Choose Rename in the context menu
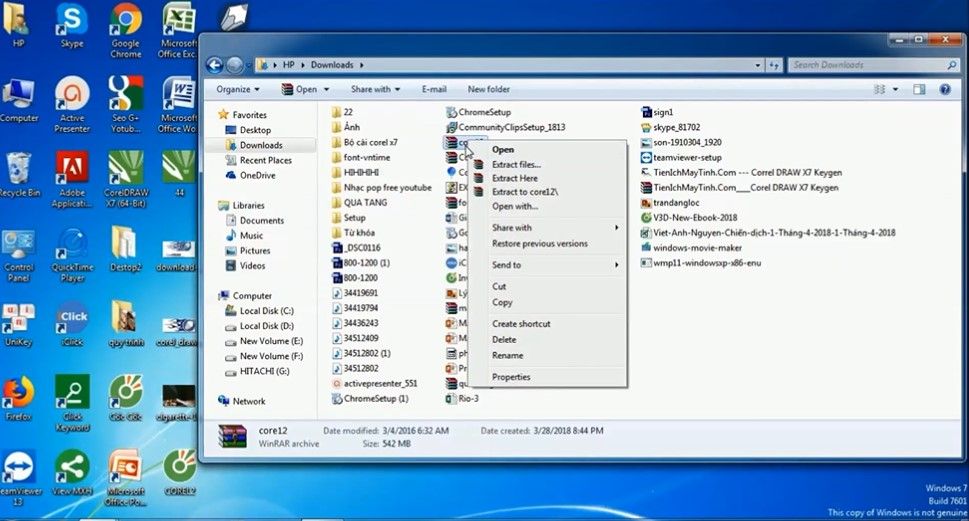The image size is (969, 521). 548,355
